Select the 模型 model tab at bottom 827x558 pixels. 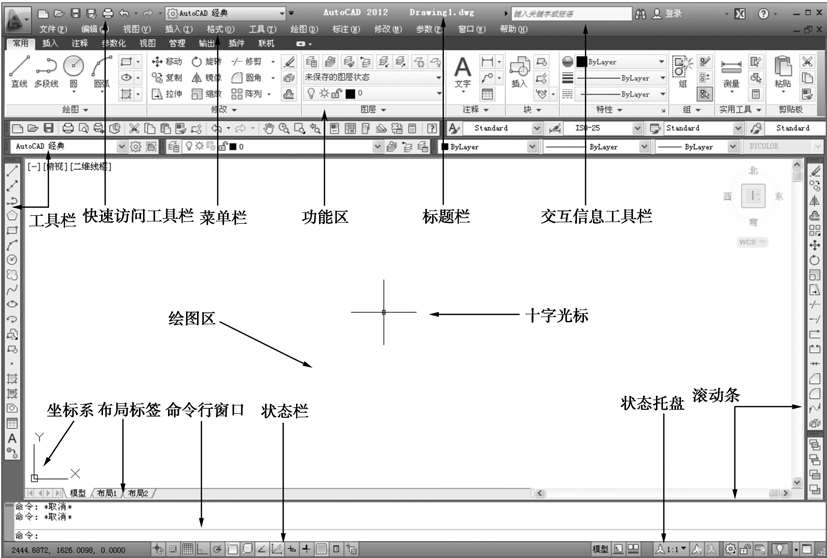pyautogui.click(x=78, y=493)
